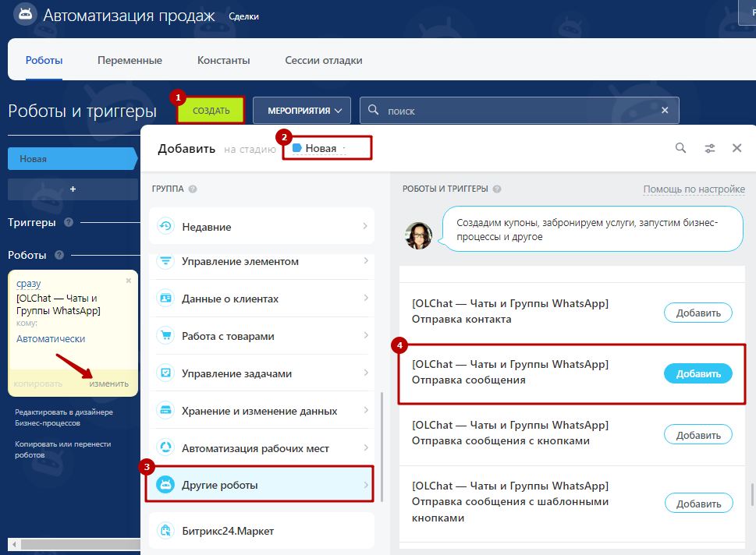Clear the search field with X icon
The height and width of the screenshot is (555, 756).
(665, 111)
